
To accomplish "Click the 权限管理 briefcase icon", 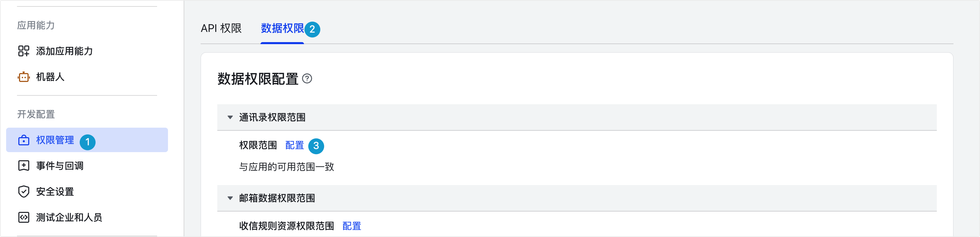I will (23, 141).
